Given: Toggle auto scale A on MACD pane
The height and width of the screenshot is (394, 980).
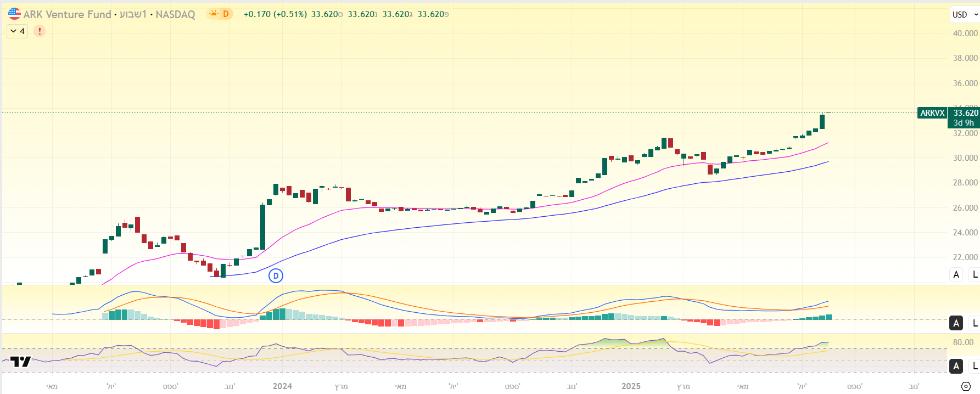Looking at the screenshot, I should (956, 323).
